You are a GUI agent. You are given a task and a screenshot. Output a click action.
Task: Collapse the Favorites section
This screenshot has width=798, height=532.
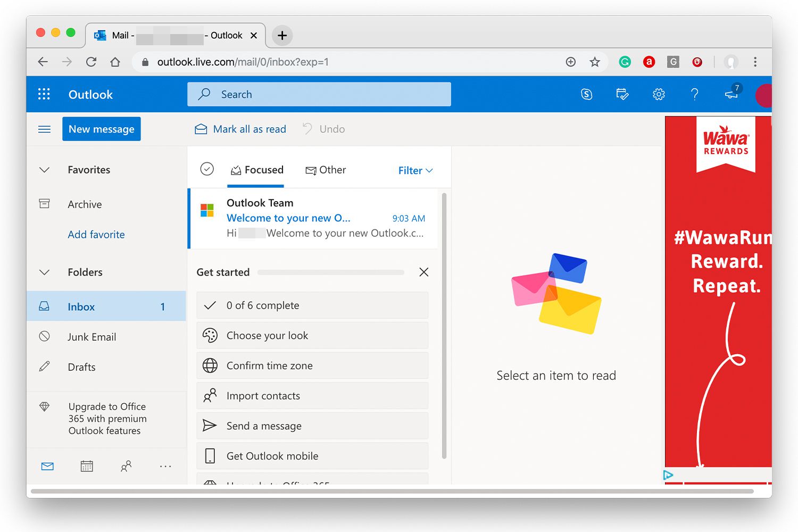pos(45,170)
